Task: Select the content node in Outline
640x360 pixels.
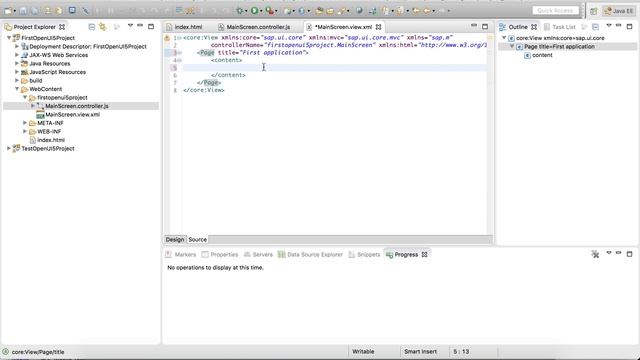Action: coord(542,55)
